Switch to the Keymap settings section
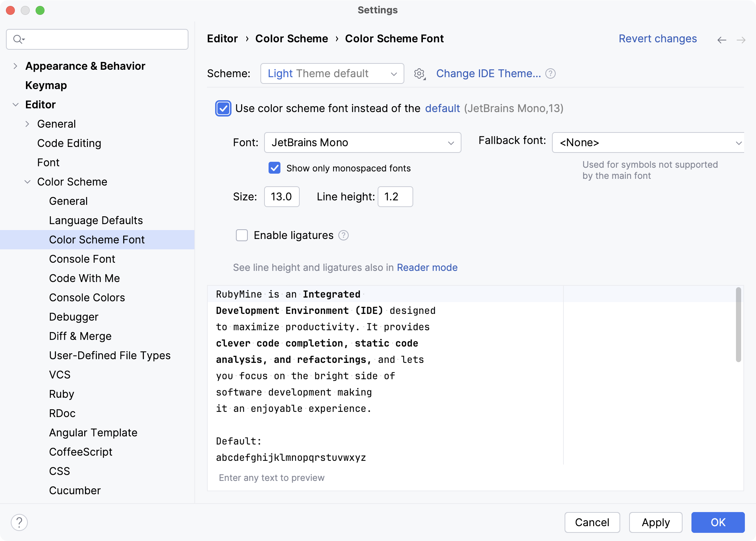Image resolution: width=756 pixels, height=541 pixels. coord(46,85)
